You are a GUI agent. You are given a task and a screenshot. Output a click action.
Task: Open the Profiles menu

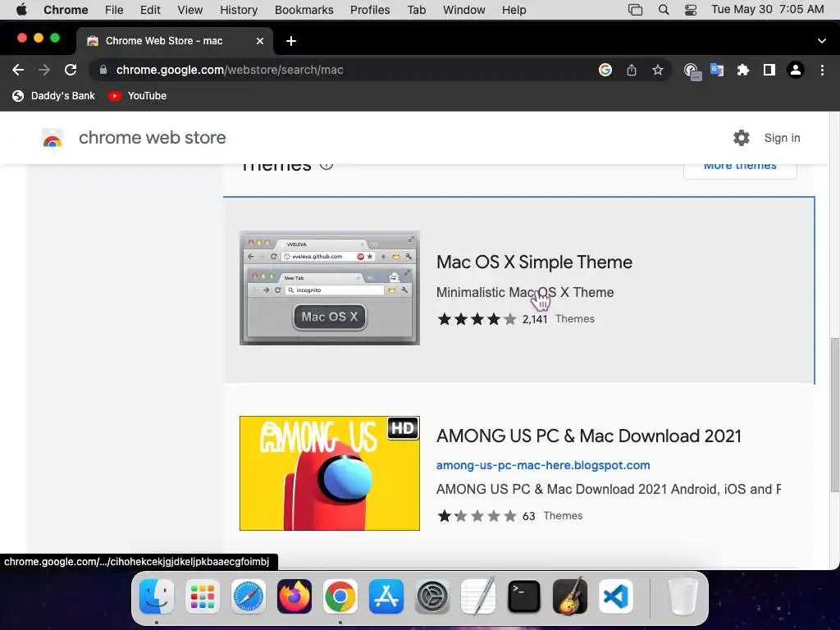[x=370, y=10]
